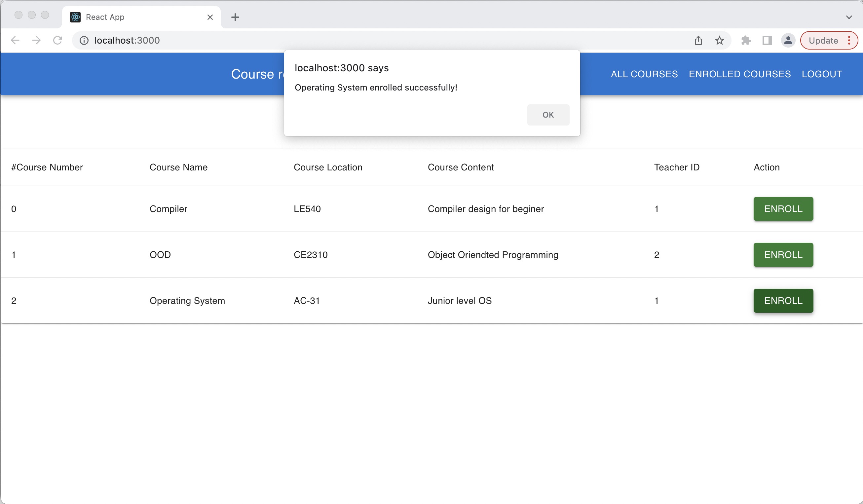Screen dimensions: 863x504
Task: Click the browser back arrow
Action: (15, 40)
